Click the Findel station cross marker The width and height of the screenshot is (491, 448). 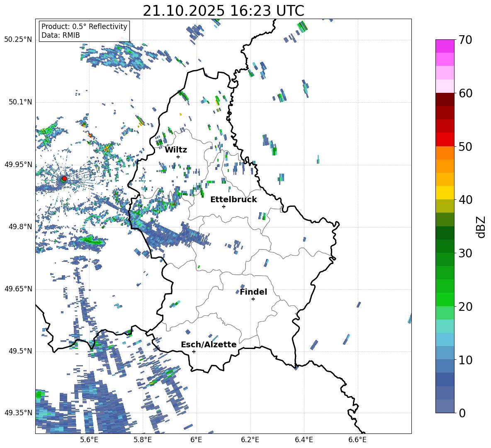253,299
